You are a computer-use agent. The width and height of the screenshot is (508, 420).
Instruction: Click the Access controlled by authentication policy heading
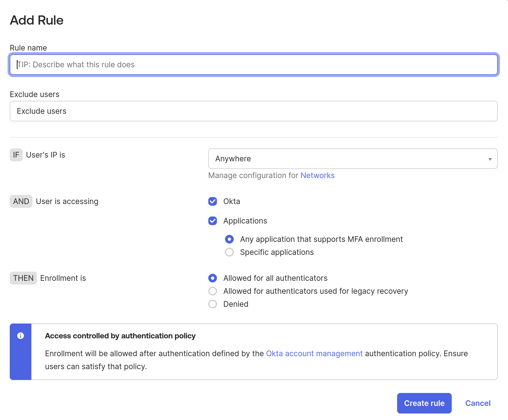tap(120, 336)
